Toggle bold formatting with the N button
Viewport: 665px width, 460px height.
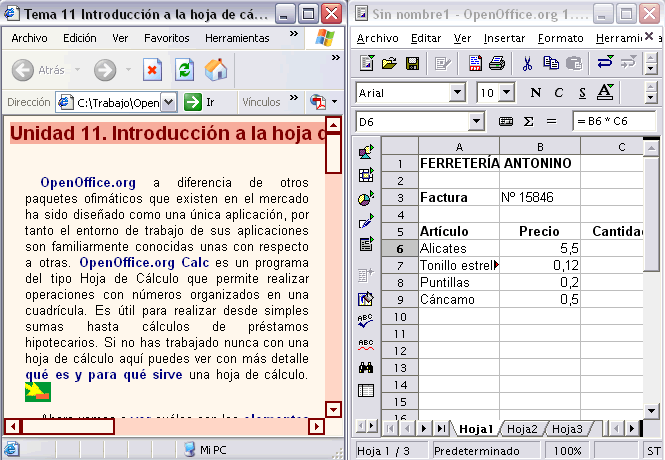click(535, 93)
